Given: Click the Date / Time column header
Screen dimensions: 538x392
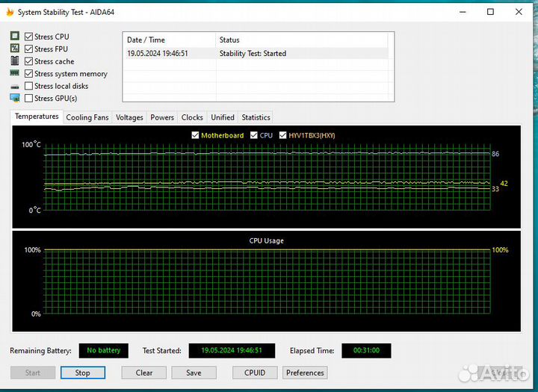Looking at the screenshot, I should 170,40.
